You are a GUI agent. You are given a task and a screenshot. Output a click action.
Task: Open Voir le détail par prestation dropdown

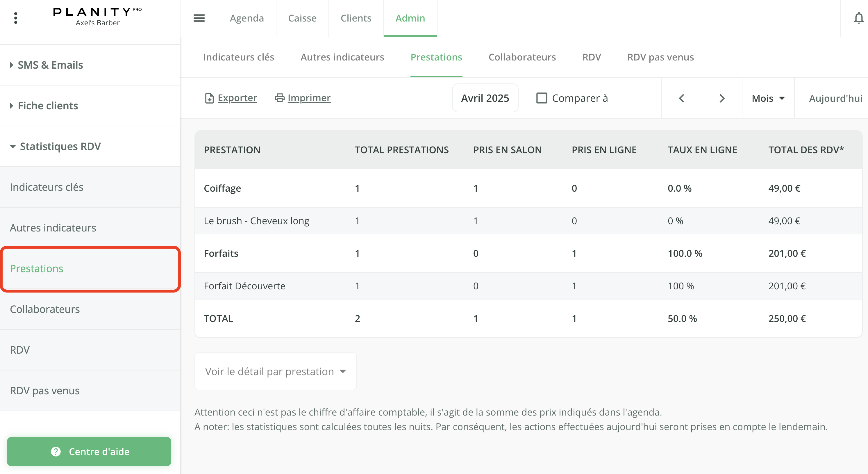275,371
